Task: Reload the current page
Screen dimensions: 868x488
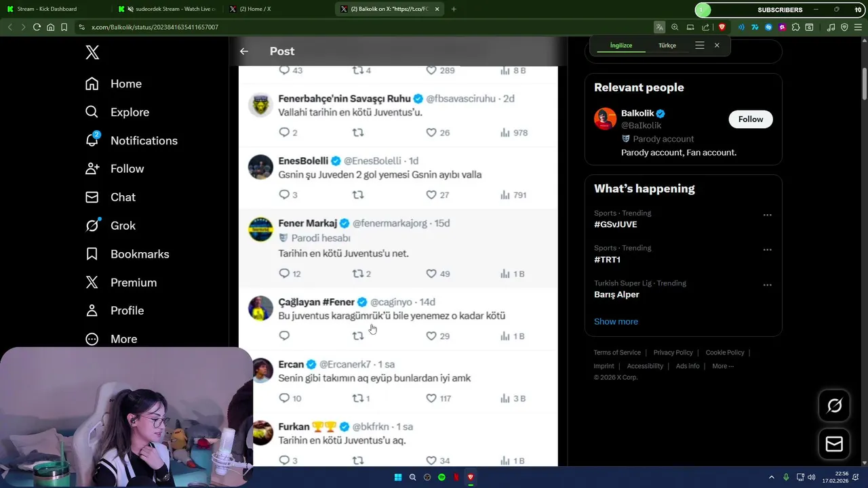Action: coord(37,27)
